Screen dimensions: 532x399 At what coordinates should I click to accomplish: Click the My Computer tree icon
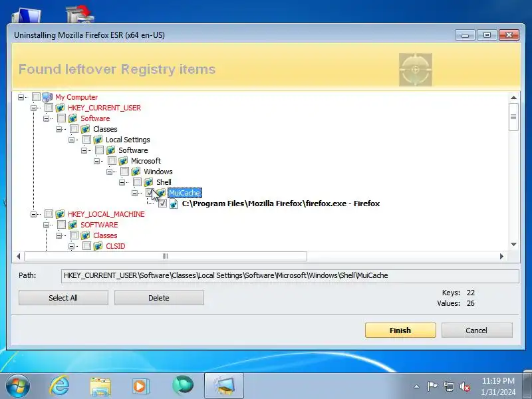pyautogui.click(x=47, y=97)
